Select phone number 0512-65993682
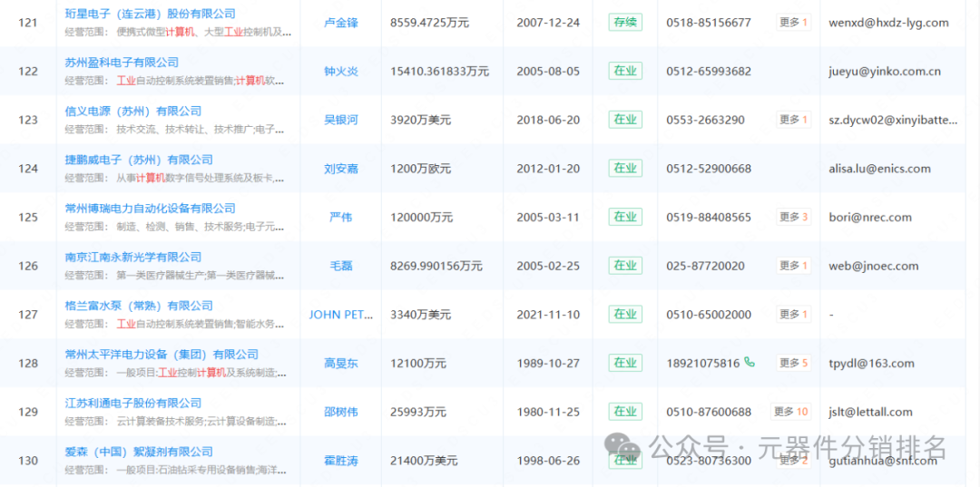980x487 pixels. point(709,72)
